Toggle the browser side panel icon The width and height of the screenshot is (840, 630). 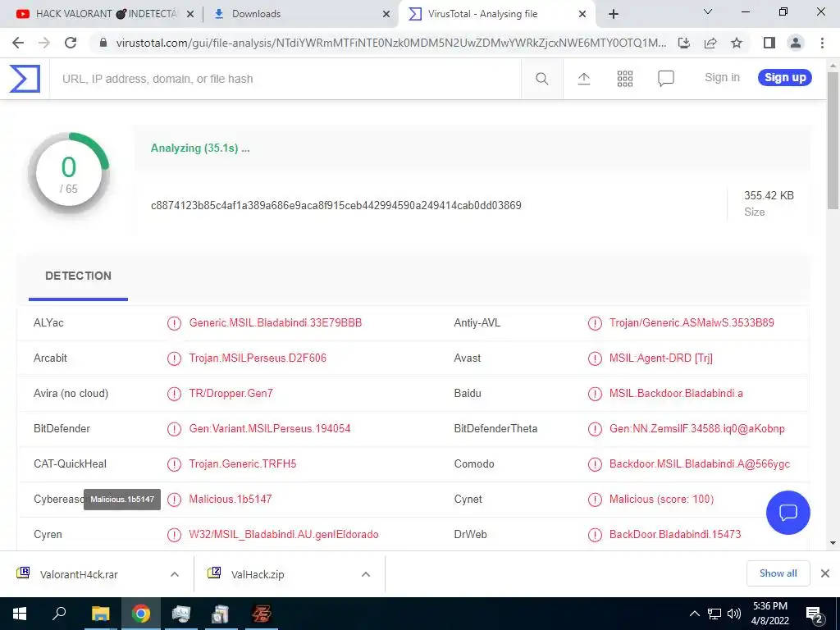tap(769, 43)
